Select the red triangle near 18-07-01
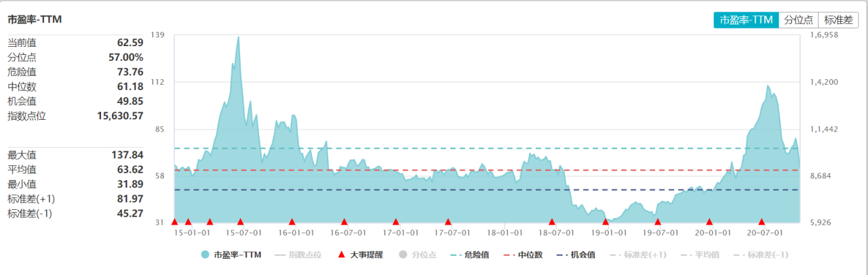Screen dimensions: 868x275 [x=552, y=221]
